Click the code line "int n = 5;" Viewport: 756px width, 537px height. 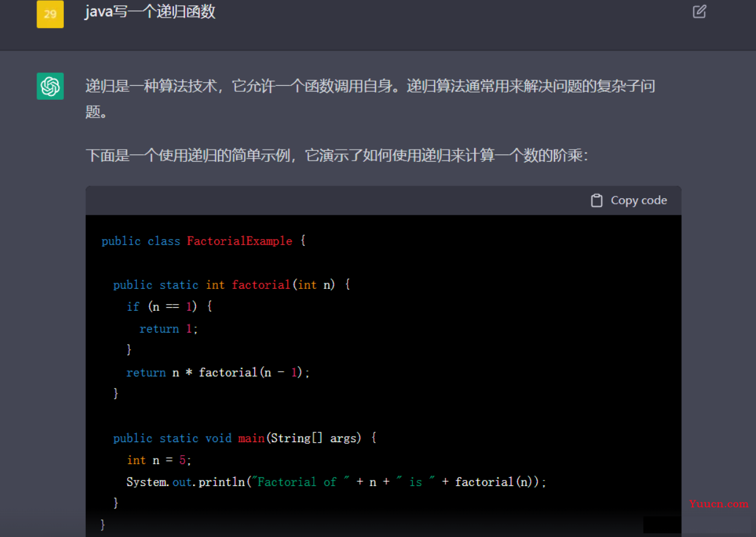click(159, 460)
